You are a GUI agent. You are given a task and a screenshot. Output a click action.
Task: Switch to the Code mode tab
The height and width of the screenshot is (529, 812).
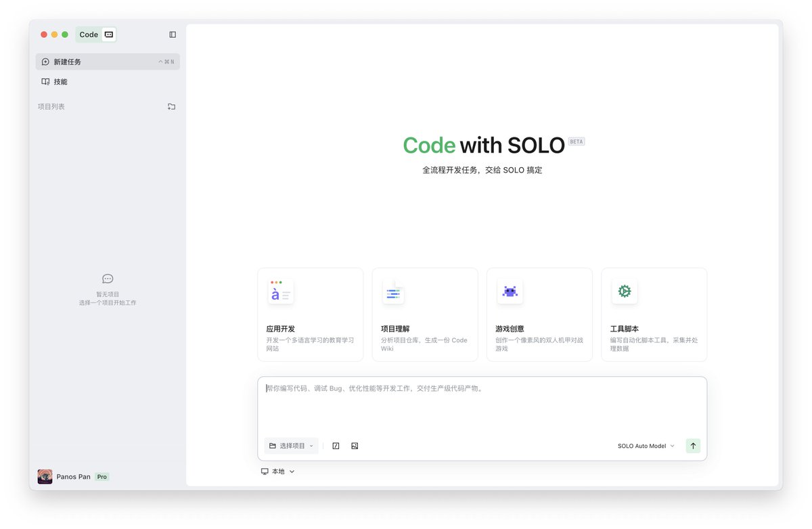[x=89, y=34]
